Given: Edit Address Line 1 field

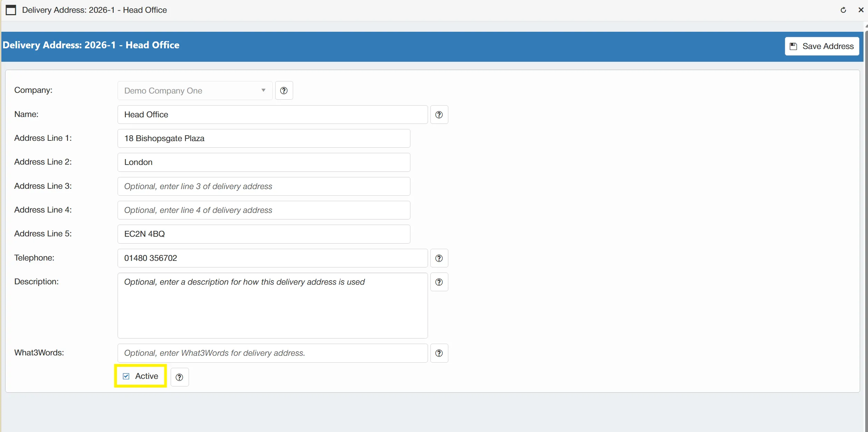Looking at the screenshot, I should point(264,138).
